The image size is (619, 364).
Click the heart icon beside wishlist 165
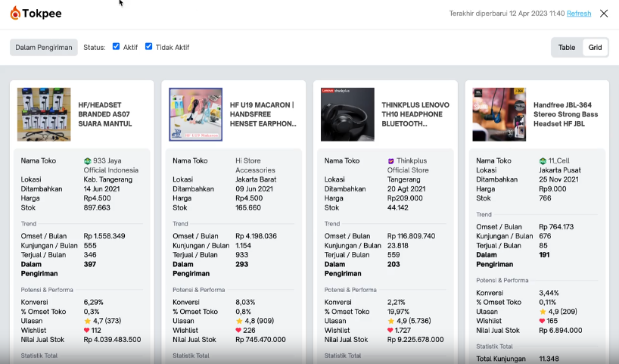pos(542,321)
